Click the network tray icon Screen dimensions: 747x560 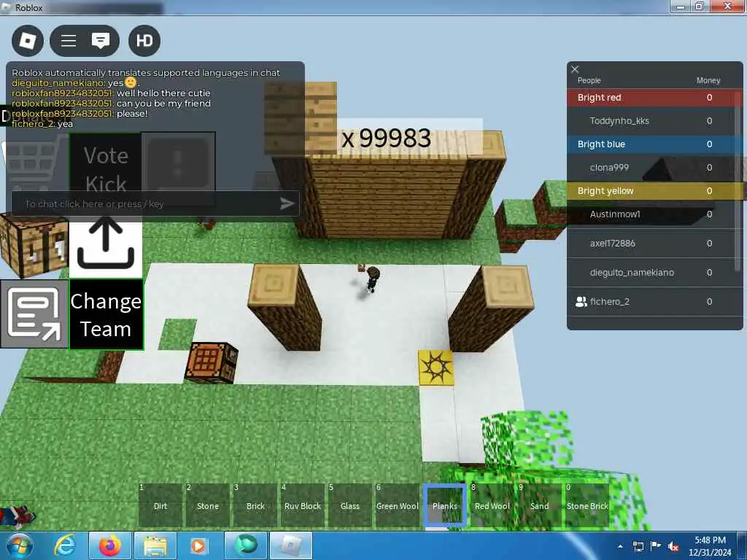(638, 546)
